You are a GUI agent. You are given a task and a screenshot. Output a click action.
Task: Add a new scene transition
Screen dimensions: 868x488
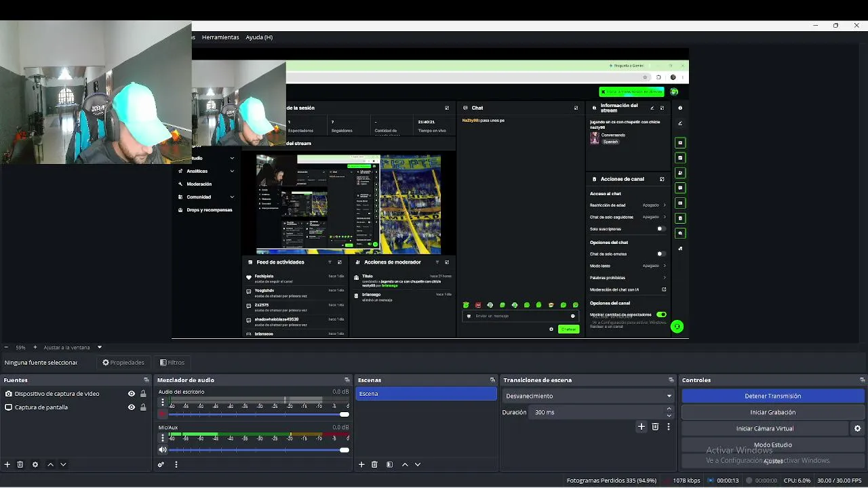[x=642, y=426]
